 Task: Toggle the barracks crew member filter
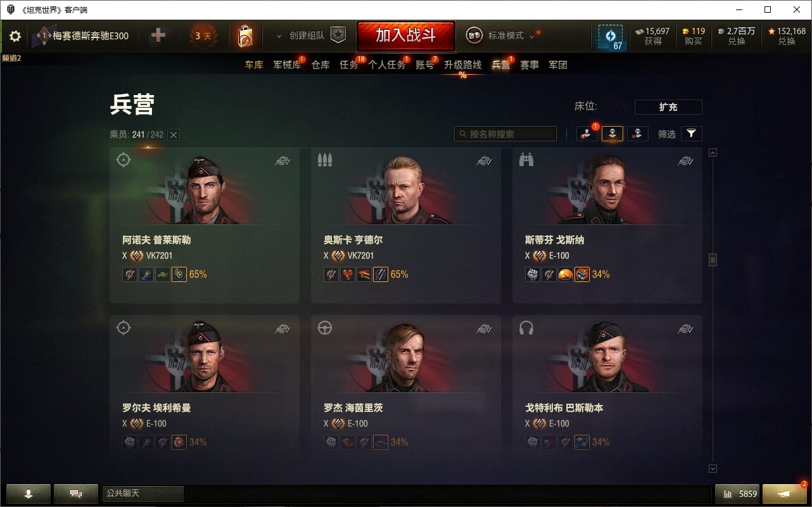612,134
